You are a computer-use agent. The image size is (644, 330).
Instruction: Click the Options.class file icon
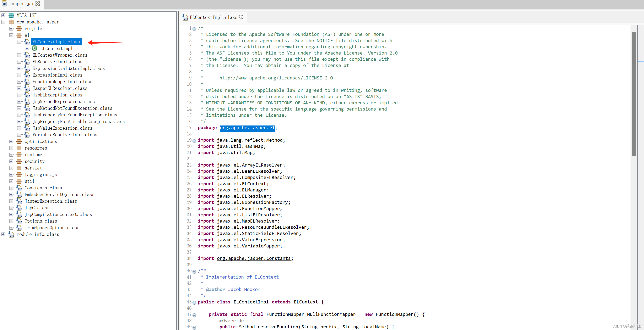point(19,221)
